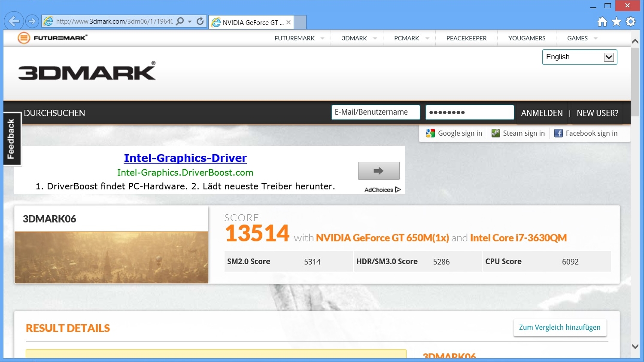This screenshot has width=644, height=362.
Task: Click the NEW USER? link
Action: pyautogui.click(x=598, y=113)
